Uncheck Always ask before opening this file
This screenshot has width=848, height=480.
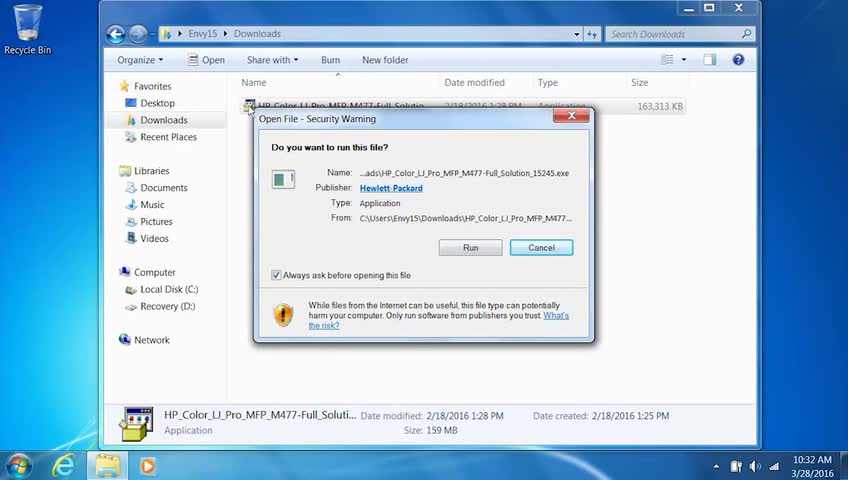click(276, 275)
